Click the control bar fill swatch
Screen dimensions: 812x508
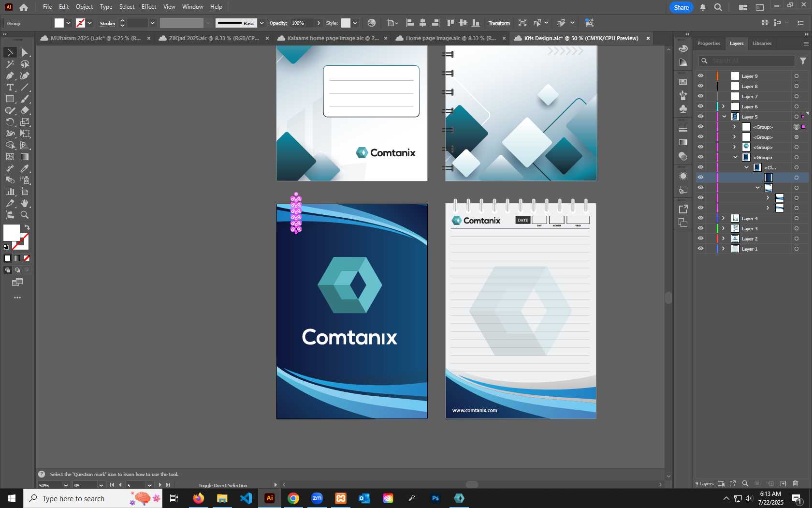coord(59,23)
